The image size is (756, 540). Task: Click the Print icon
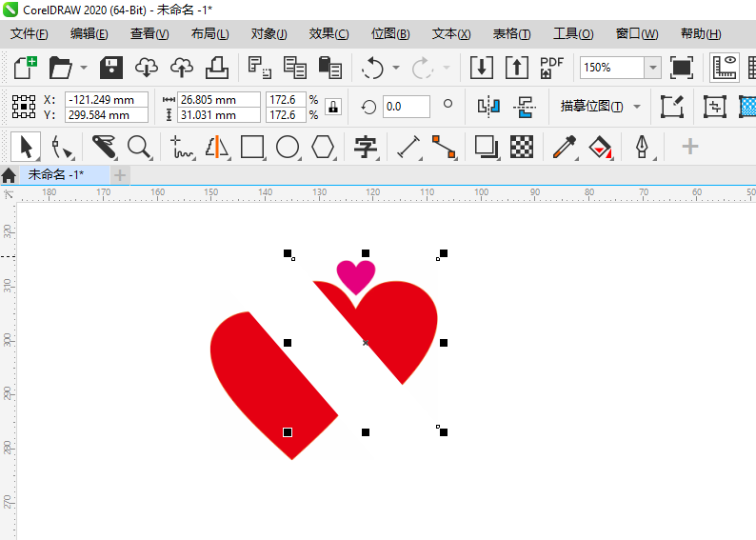coord(217,68)
